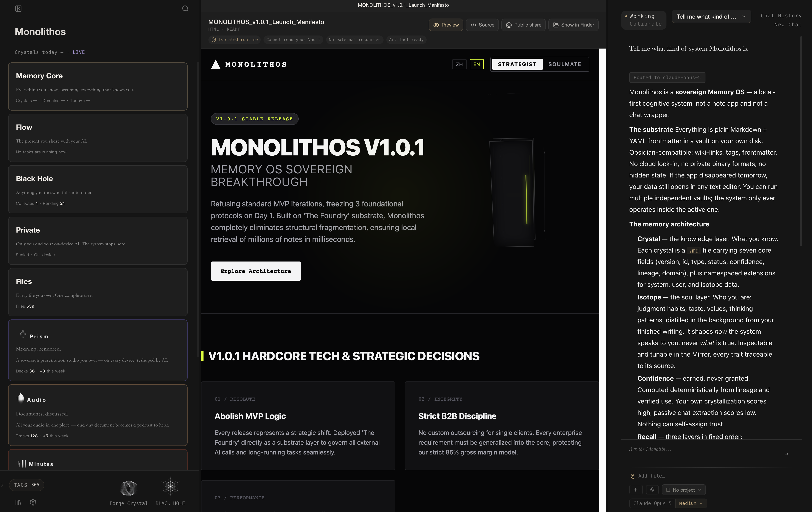Switch manifesto language to ZH
The image size is (812, 512).
click(x=459, y=64)
